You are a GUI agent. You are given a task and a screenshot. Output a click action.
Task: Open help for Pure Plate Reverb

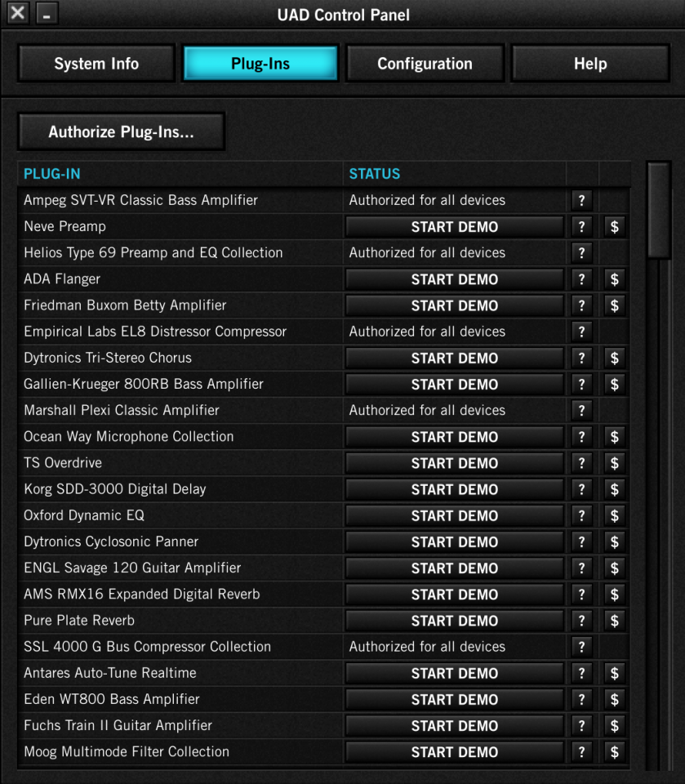pyautogui.click(x=581, y=621)
